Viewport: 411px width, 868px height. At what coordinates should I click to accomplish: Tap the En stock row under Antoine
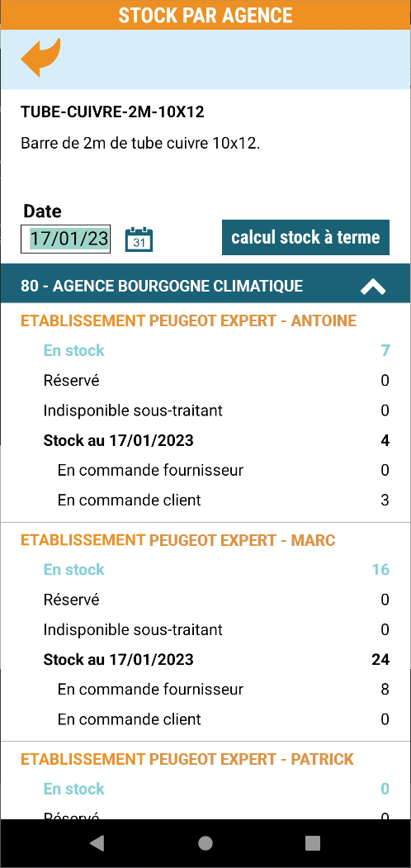point(216,350)
